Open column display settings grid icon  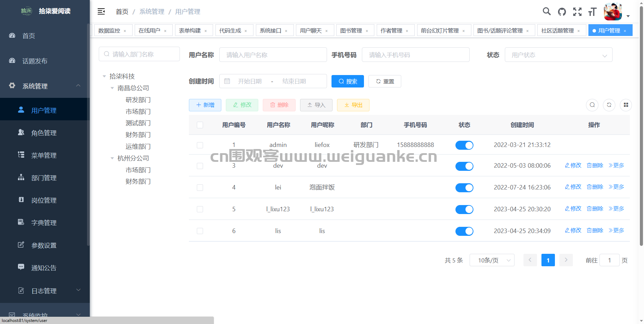coord(626,105)
